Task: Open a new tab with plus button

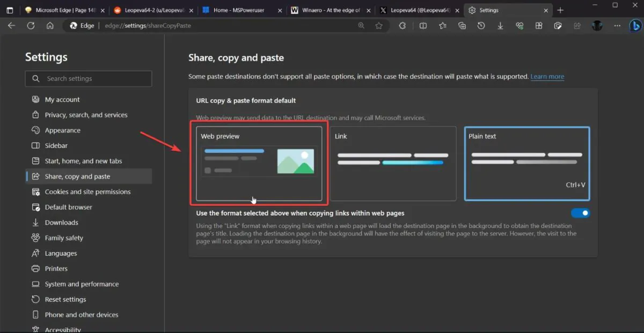Action: click(x=560, y=10)
